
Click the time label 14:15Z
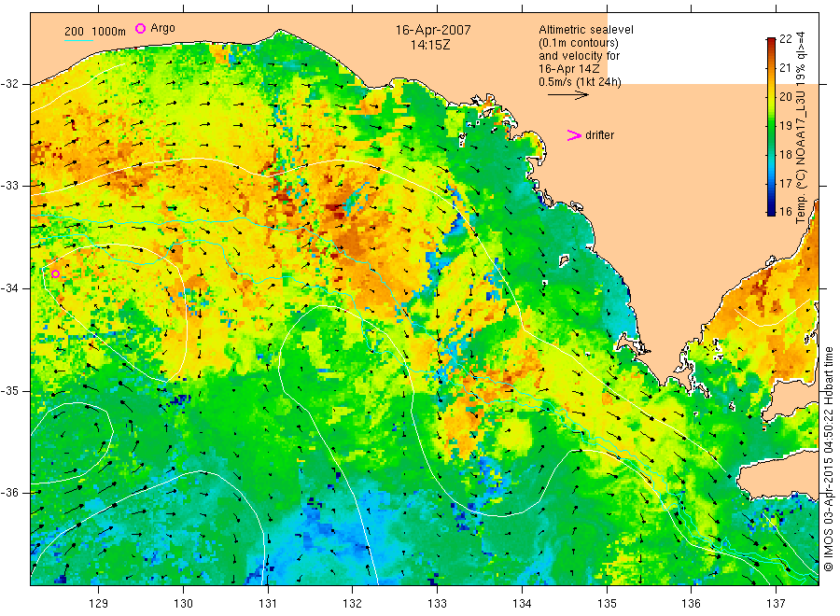(430, 45)
